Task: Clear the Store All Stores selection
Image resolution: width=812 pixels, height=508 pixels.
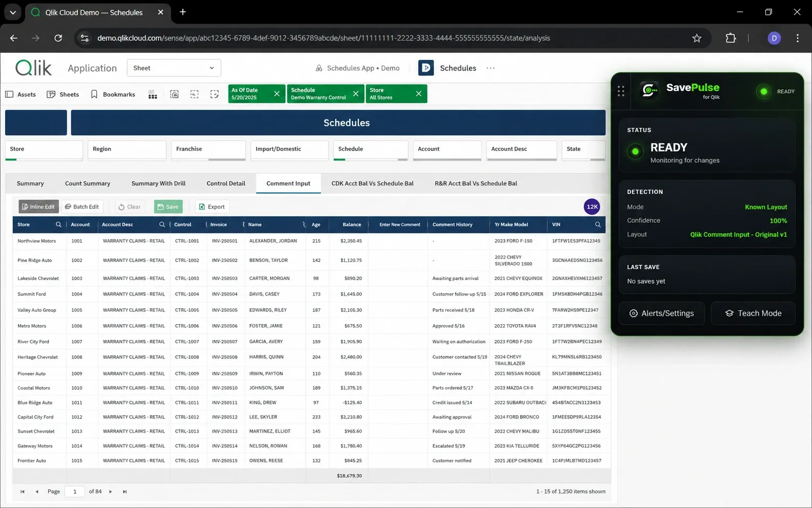Action: click(x=419, y=94)
